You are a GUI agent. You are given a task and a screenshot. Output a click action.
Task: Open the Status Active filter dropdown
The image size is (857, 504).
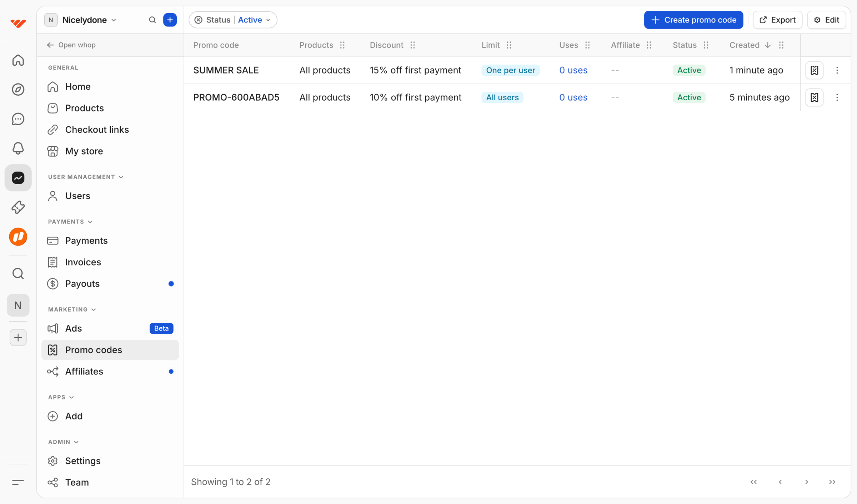click(254, 20)
